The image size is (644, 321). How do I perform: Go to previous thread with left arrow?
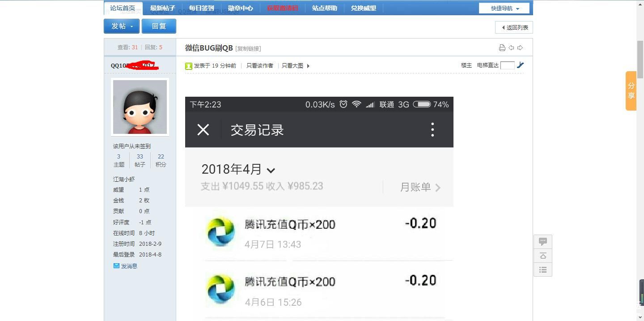click(x=511, y=48)
